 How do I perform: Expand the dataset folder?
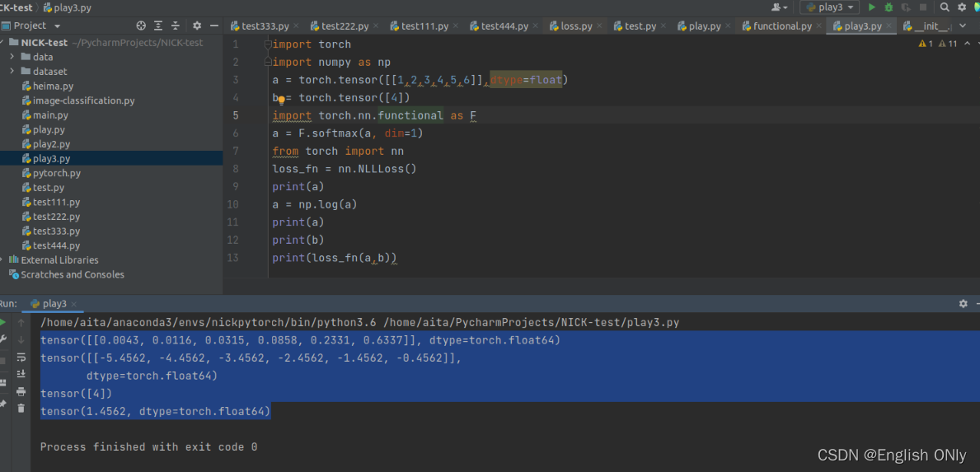pos(12,71)
